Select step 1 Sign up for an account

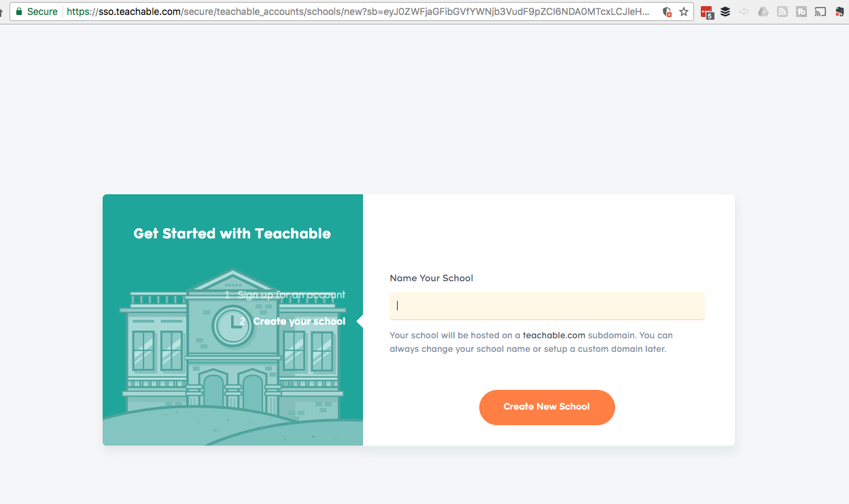click(x=285, y=295)
